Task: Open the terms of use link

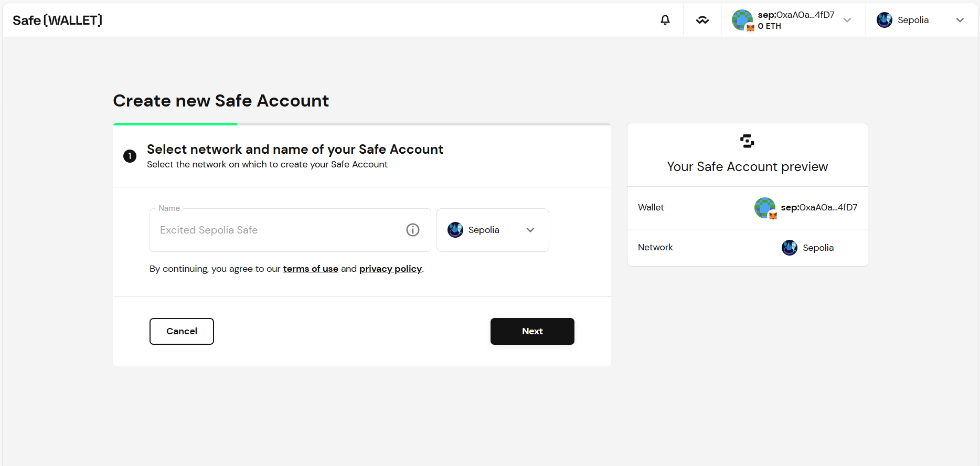Action: pyautogui.click(x=311, y=269)
